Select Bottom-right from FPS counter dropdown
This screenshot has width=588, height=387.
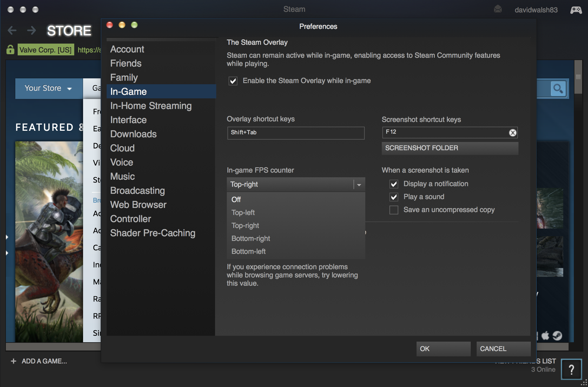coord(251,238)
